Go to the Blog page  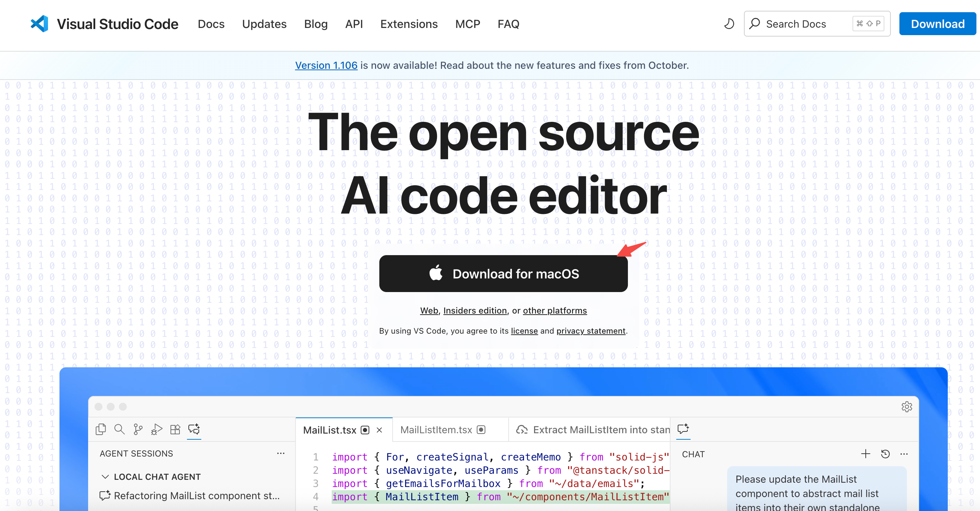click(316, 24)
